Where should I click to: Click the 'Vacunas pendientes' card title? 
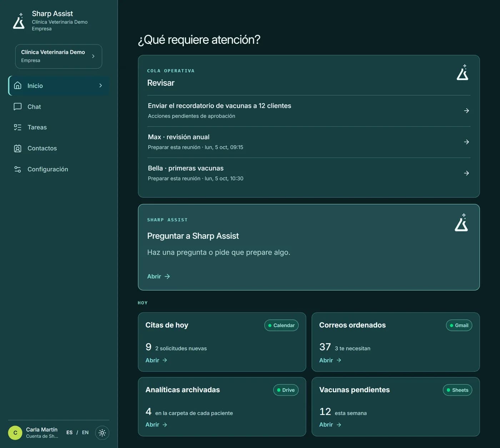[354, 390]
